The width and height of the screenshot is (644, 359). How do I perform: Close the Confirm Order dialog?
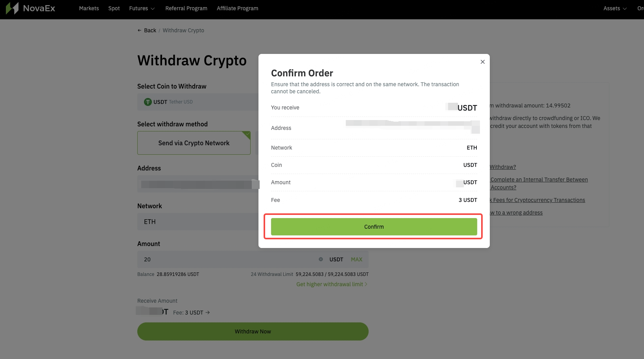point(482,62)
